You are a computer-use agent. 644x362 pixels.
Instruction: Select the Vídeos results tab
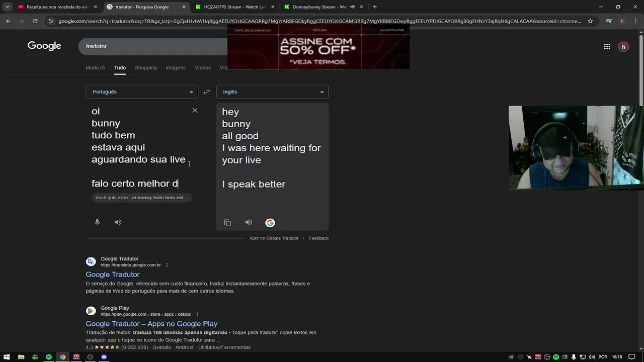click(203, 68)
